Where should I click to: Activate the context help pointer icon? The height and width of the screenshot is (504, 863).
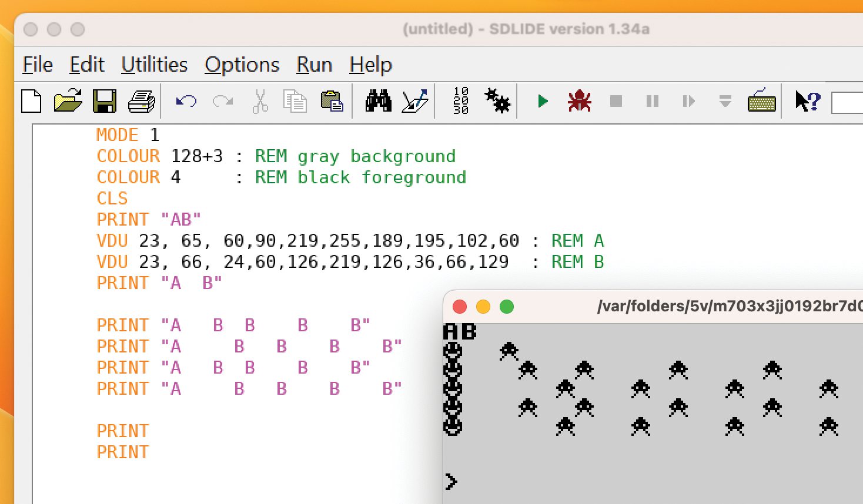[x=808, y=101]
